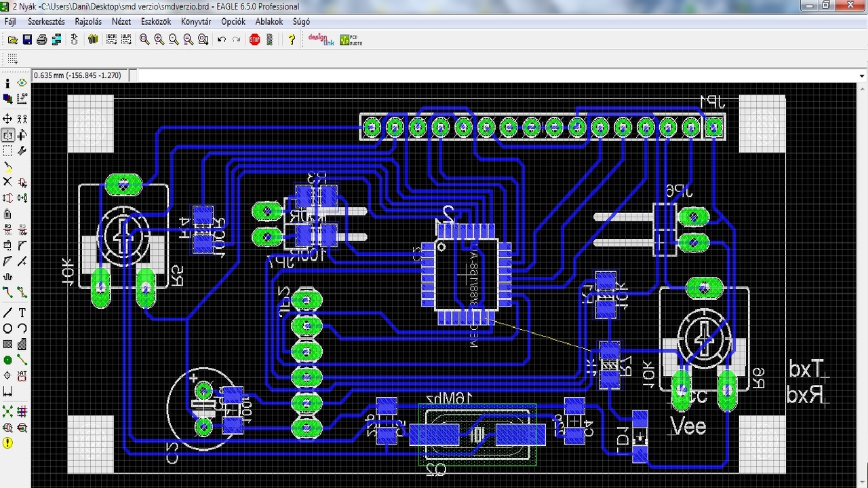Select the Paste tool

[7, 166]
